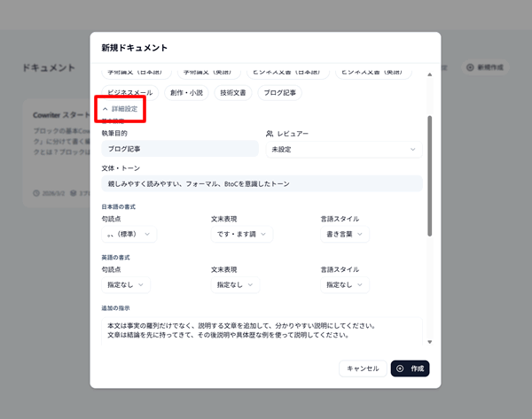Click the 追加の指示 text area
The height and width of the screenshot is (419, 532).
coord(262,331)
